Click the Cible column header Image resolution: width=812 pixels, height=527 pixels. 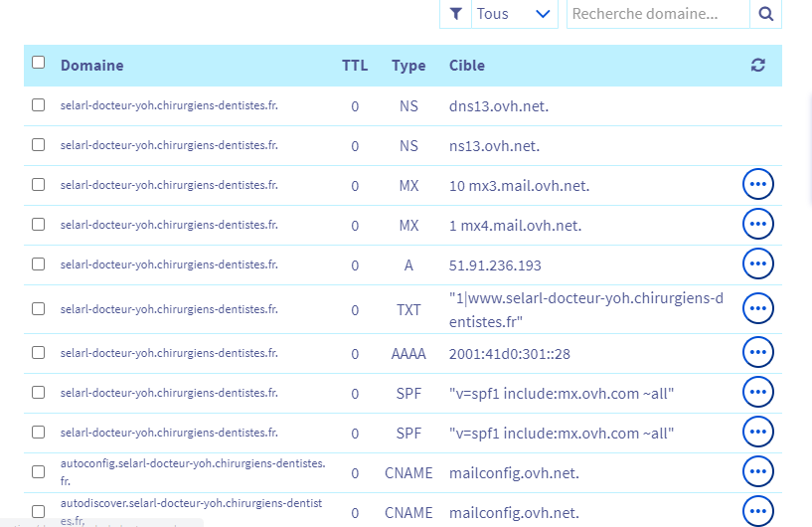[467, 66]
